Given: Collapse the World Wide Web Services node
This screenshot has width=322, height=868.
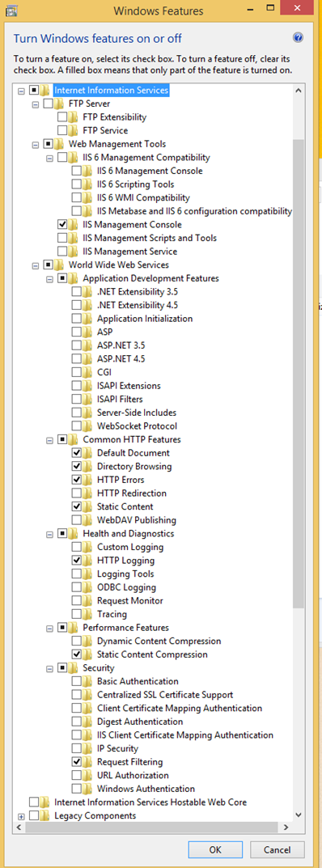Looking at the screenshot, I should coord(36,265).
